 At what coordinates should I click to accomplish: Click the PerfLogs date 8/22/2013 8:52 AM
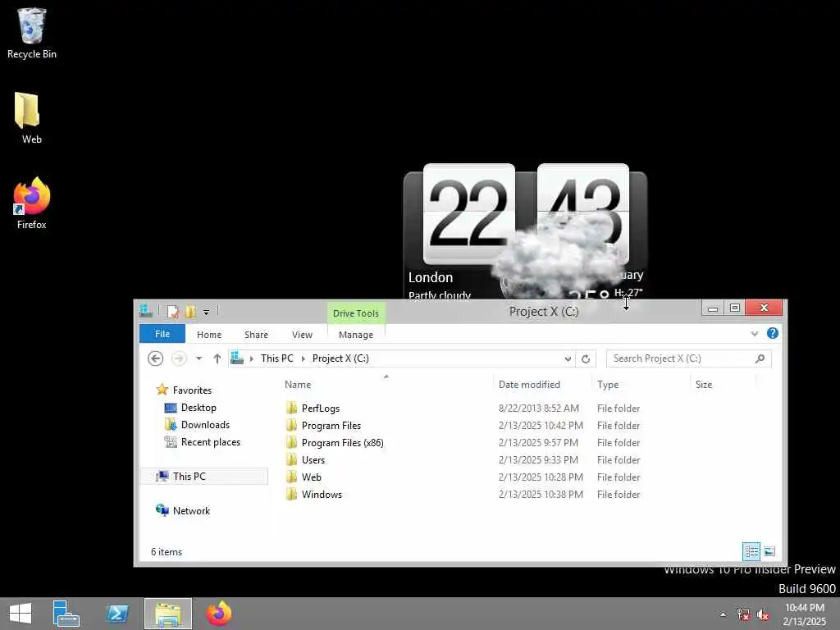[x=539, y=409]
